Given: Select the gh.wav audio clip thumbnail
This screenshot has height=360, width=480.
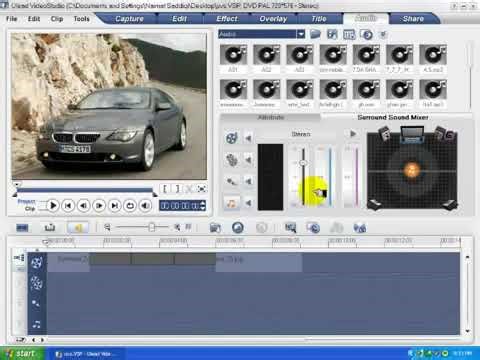Looking at the screenshot, I should point(366,89).
